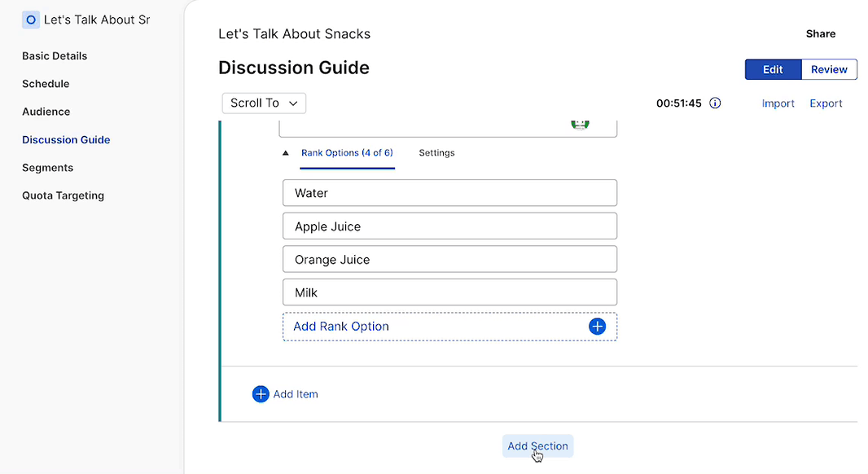Click the app logo icon in the top-left sidebar
Screen dimensions: 868x474
click(x=31, y=19)
